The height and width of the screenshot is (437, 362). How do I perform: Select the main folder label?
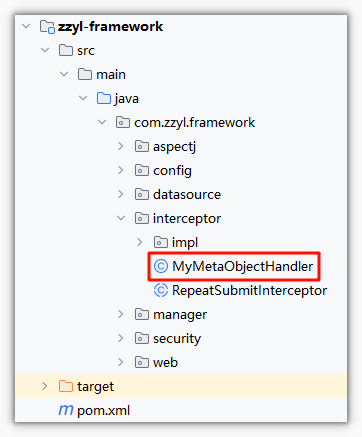[x=111, y=75]
